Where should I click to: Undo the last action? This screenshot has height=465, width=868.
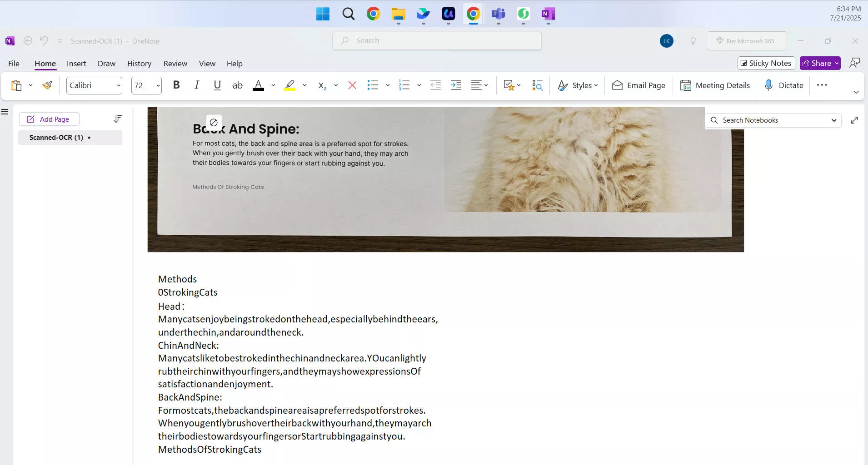pyautogui.click(x=44, y=41)
